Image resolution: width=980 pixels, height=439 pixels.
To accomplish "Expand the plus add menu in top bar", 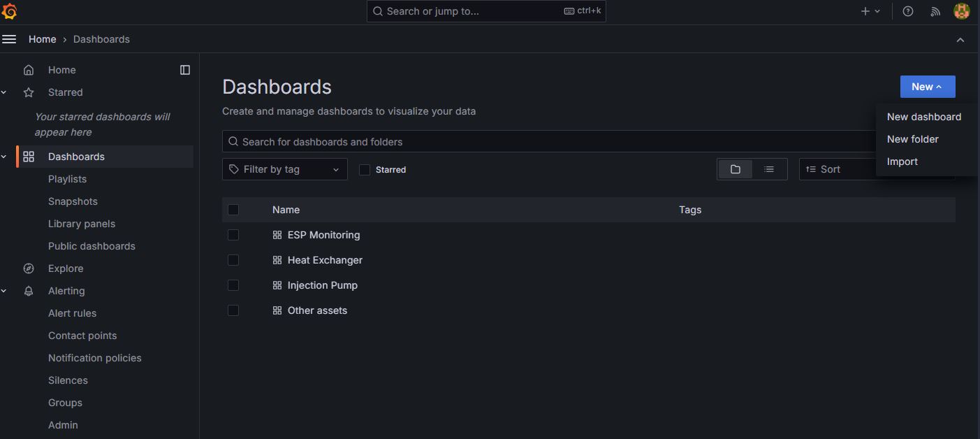I will pyautogui.click(x=870, y=11).
